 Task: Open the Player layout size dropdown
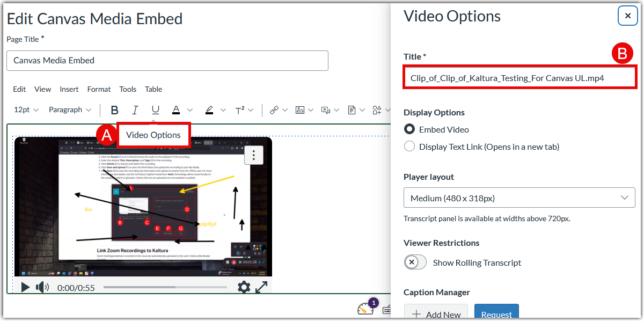519,198
